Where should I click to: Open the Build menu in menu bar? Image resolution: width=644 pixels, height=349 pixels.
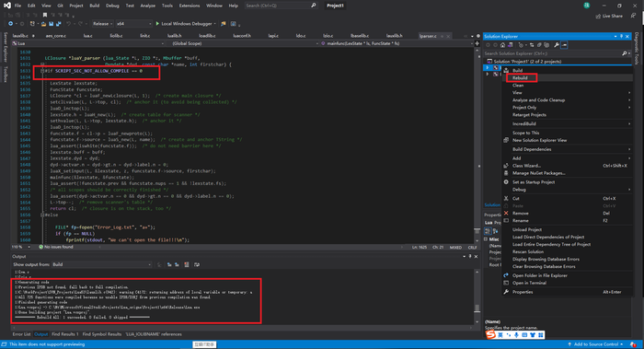[95, 6]
